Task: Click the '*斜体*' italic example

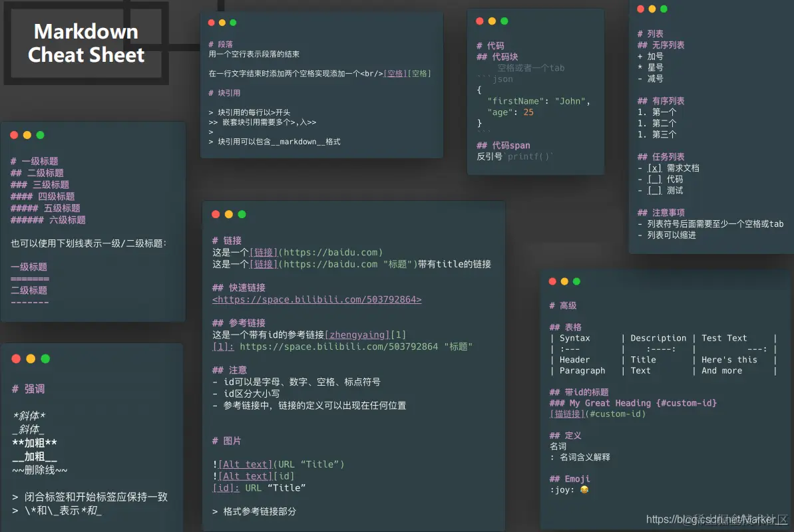Action: [x=29, y=416]
